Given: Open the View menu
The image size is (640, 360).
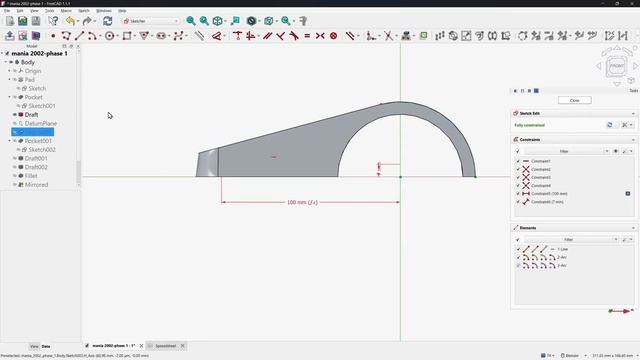Looking at the screenshot, I should (35, 11).
